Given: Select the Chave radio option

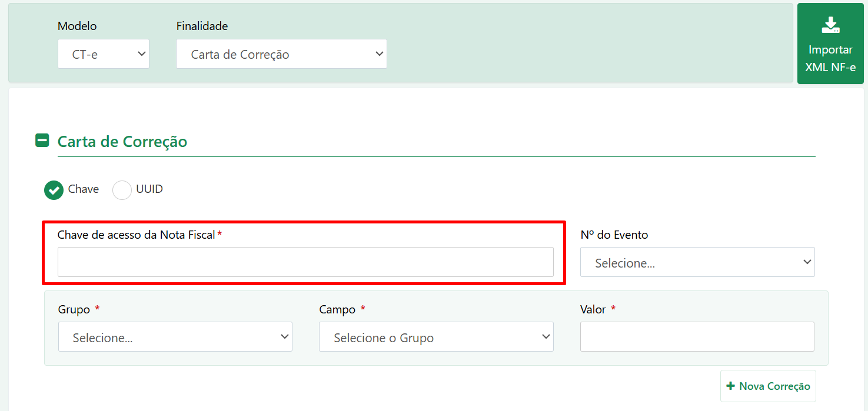Looking at the screenshot, I should tap(54, 190).
